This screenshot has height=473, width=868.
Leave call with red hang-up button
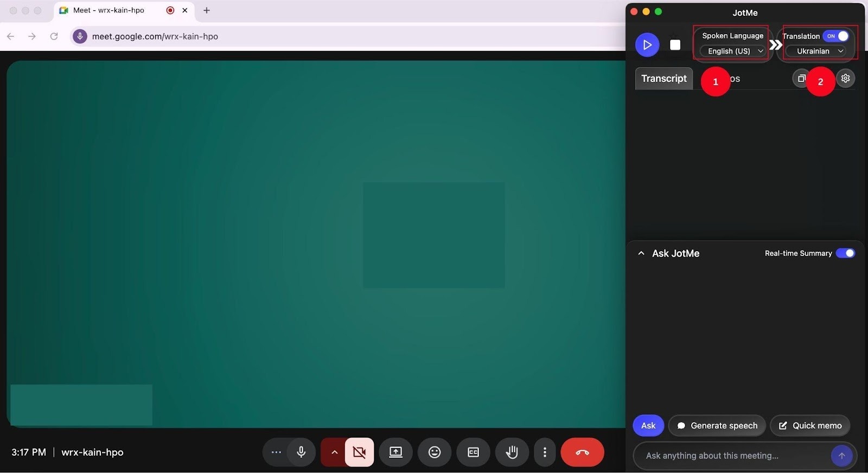tap(582, 452)
